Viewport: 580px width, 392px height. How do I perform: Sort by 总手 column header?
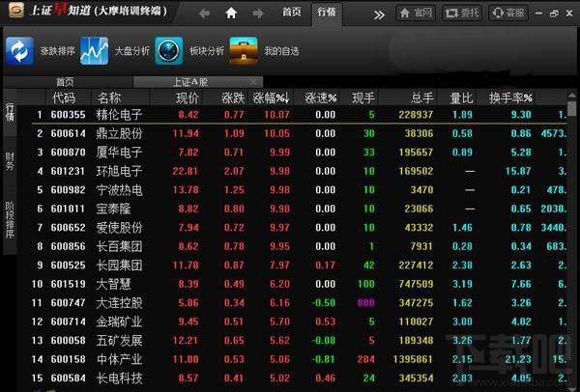[x=421, y=98]
